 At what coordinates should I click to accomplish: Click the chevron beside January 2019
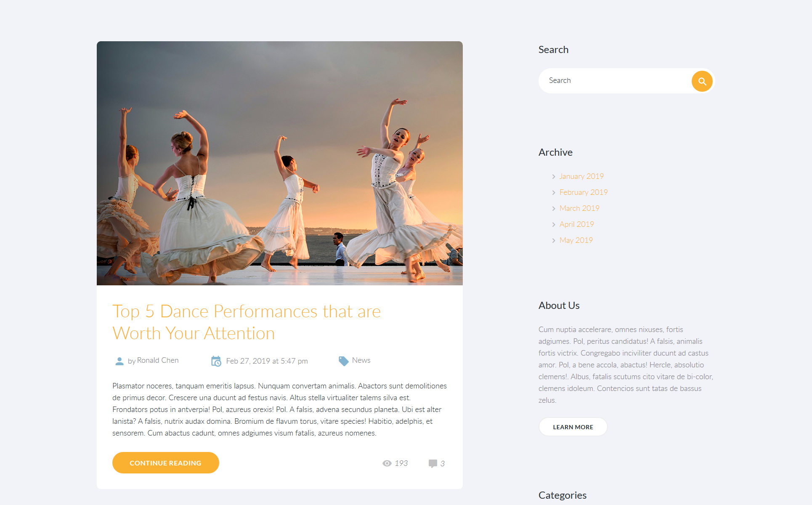point(554,177)
